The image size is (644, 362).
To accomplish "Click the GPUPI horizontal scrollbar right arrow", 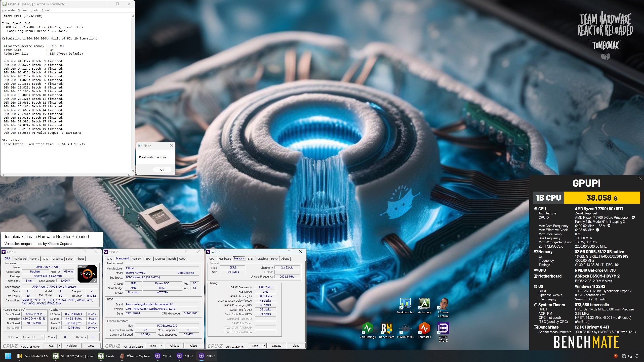I will click(x=129, y=175).
